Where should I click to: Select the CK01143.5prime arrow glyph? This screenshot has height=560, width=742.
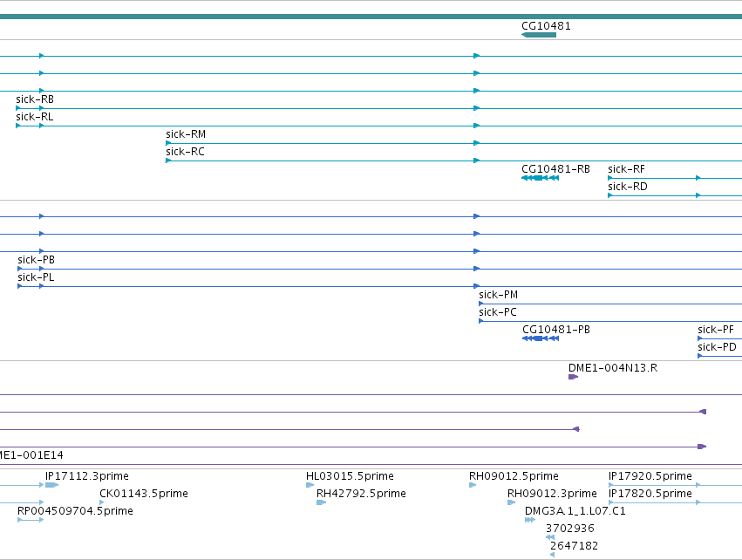102,502
